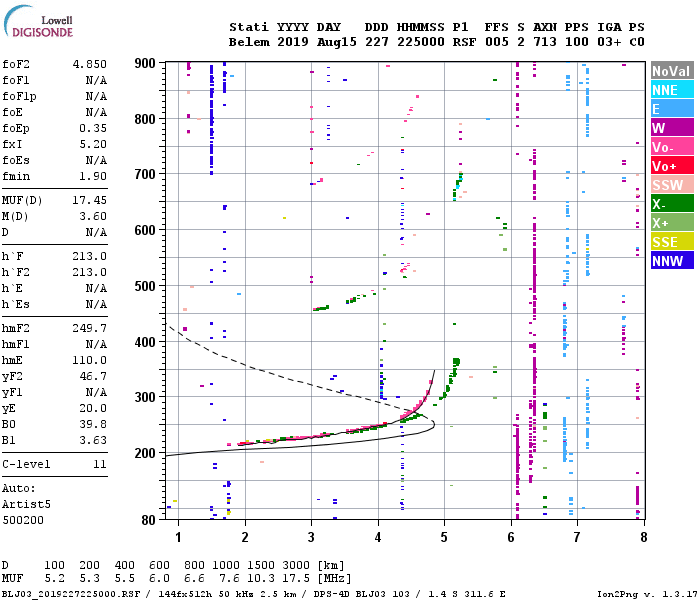The height and width of the screenshot is (600, 700).
Task: Select the Vo+ legend swatch
Action: click(672, 166)
